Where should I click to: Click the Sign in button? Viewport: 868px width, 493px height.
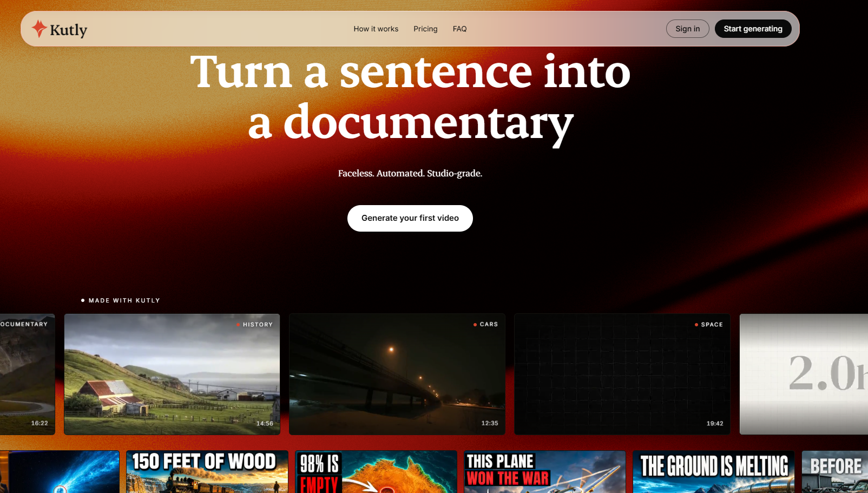pos(687,29)
